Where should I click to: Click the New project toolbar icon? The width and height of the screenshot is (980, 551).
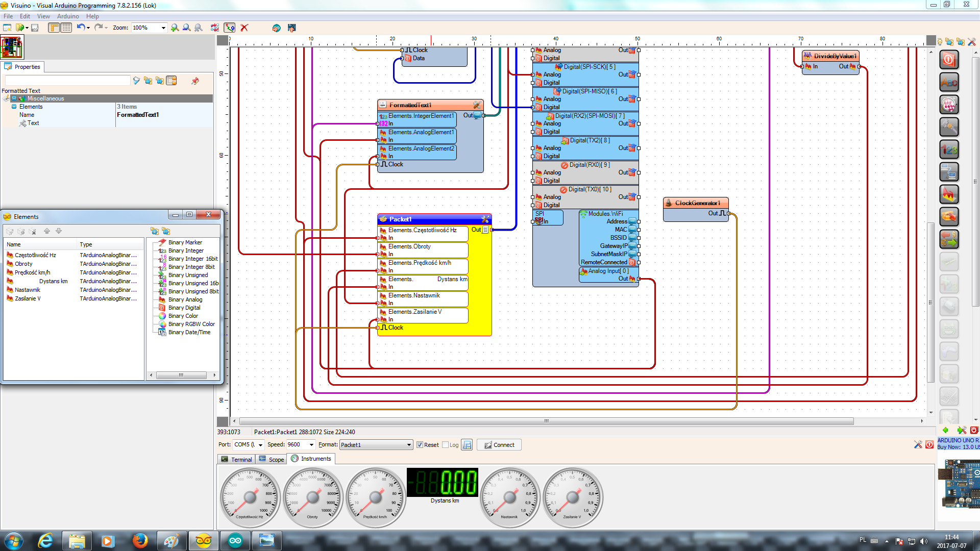[7, 28]
